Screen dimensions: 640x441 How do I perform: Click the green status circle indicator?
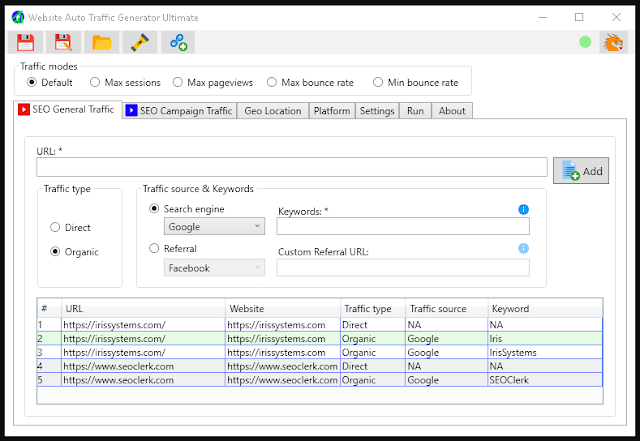585,42
